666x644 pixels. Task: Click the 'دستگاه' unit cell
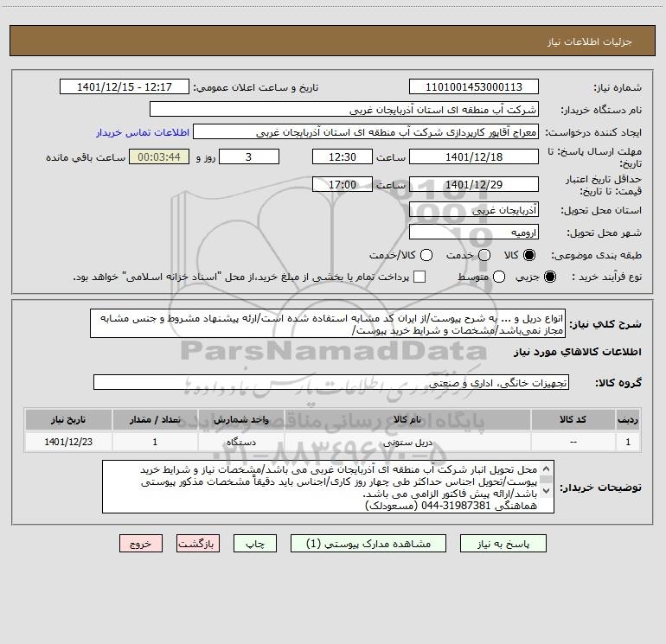[x=240, y=442]
